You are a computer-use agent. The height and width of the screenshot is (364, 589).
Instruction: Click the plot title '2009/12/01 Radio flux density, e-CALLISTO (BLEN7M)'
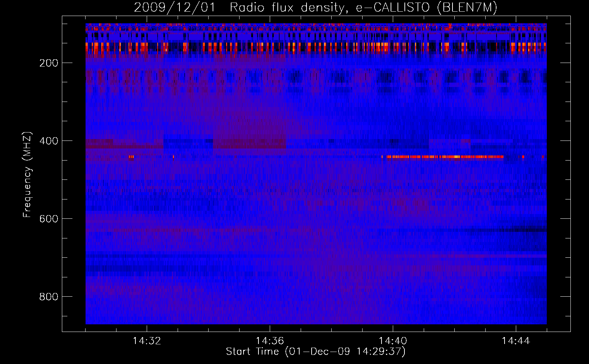coord(316,7)
